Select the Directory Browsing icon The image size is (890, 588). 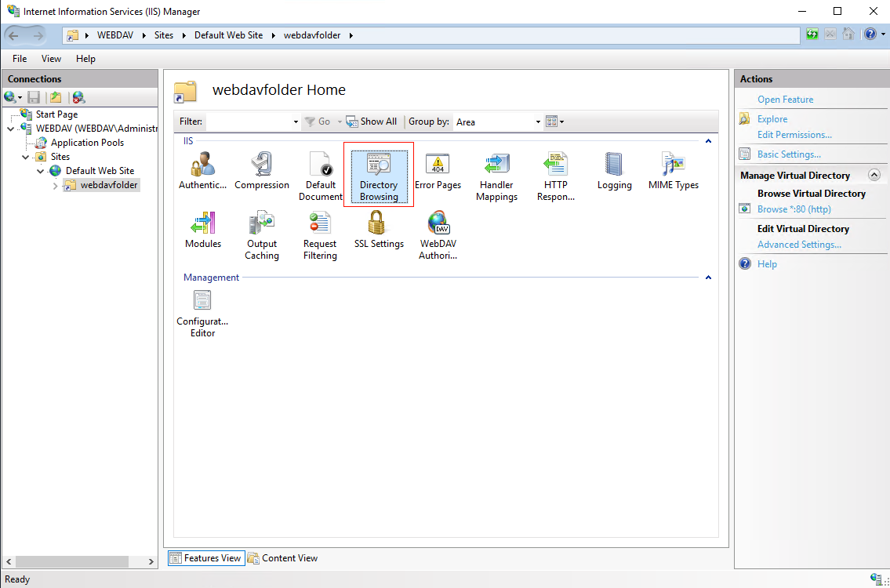coord(379,176)
